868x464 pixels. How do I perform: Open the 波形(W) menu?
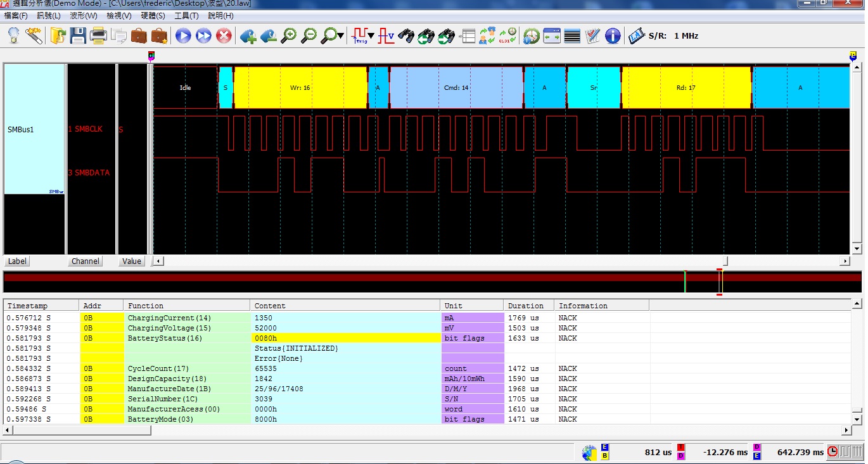(84, 16)
